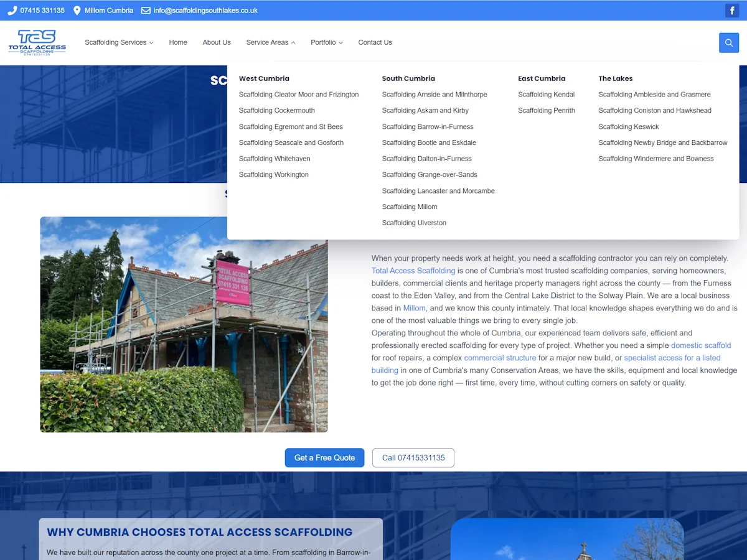Click the Call 07415331135 button
Image resolution: width=747 pixels, height=560 pixels.
coord(413,458)
